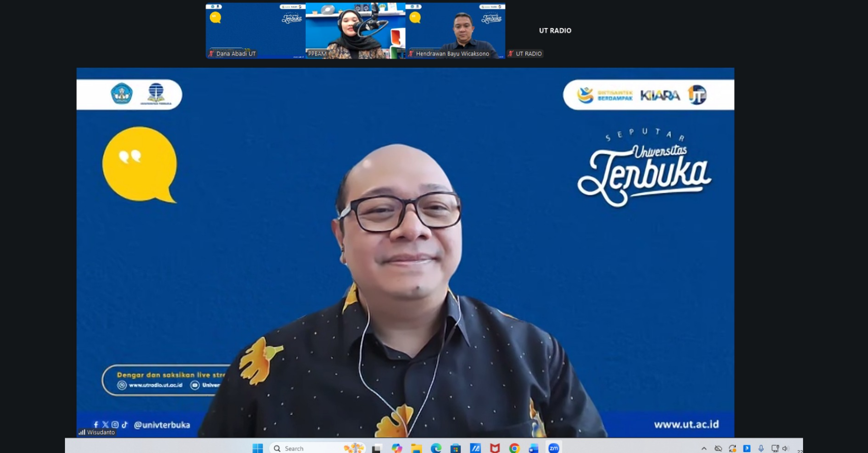
Task: Open Microsoft Edge from the taskbar
Action: click(436, 448)
